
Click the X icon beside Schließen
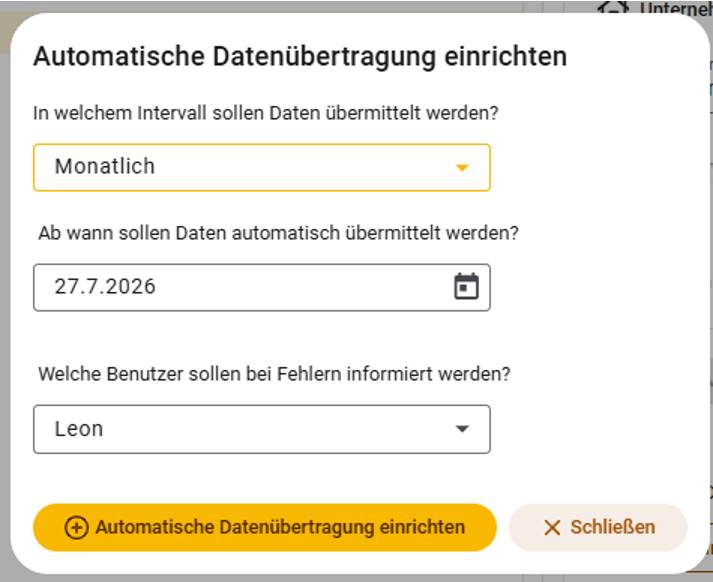pos(552,528)
